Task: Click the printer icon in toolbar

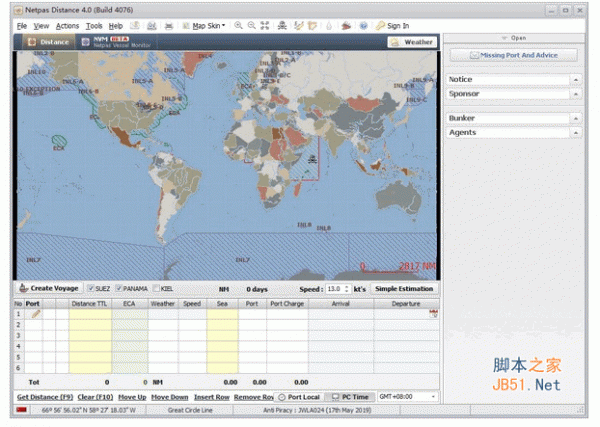Action: coord(169,26)
